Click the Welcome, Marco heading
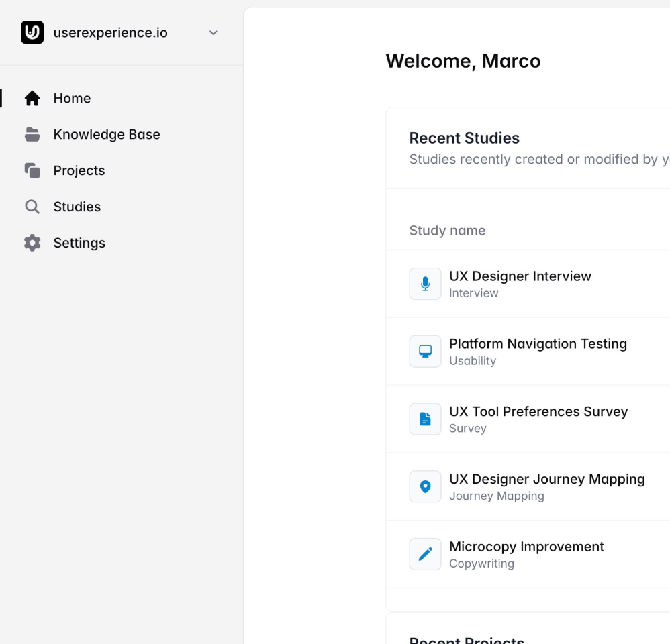The width and height of the screenshot is (670, 644). (x=463, y=61)
